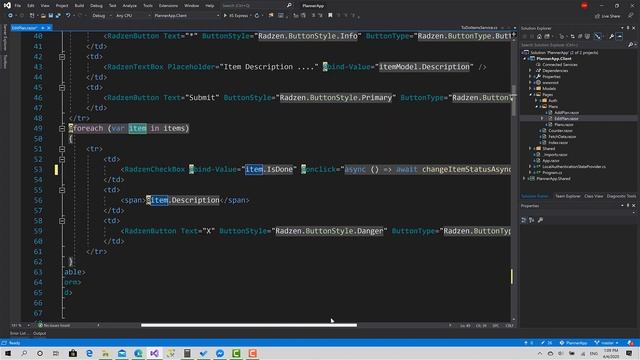
Task: Click the PlannerApp repository name in status bar
Action: point(574,343)
